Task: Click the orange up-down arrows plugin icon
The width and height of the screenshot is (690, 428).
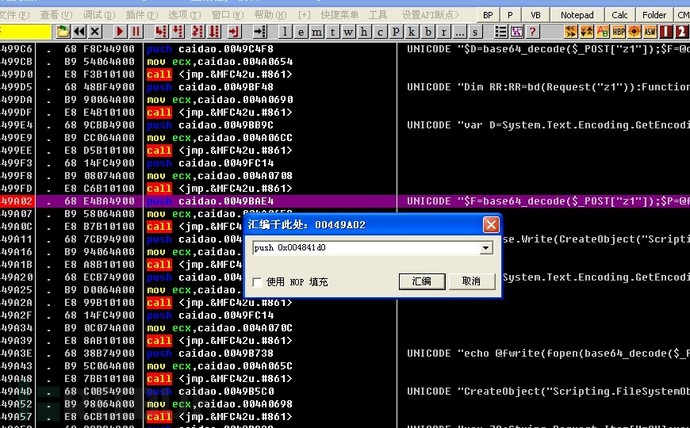Action: tap(587, 32)
